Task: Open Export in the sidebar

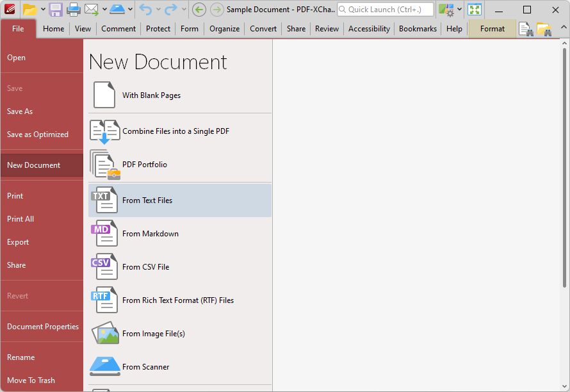Action: (x=42, y=242)
